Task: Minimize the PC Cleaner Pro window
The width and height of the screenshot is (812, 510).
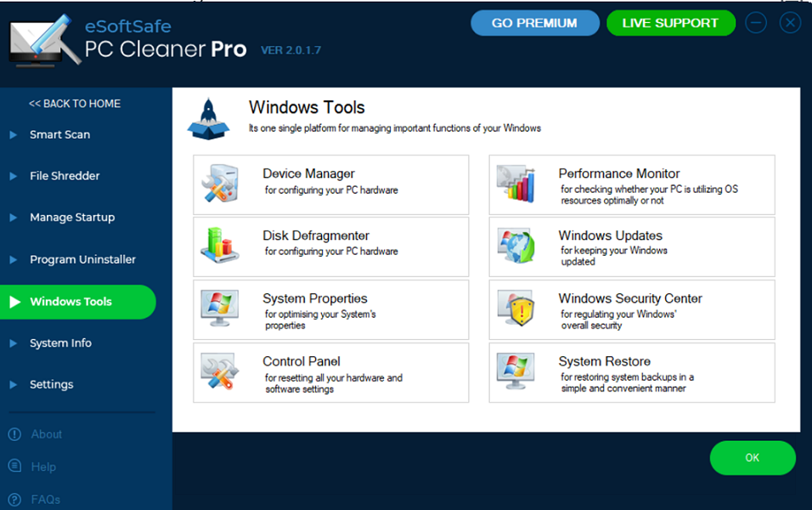Action: pyautogui.click(x=756, y=23)
